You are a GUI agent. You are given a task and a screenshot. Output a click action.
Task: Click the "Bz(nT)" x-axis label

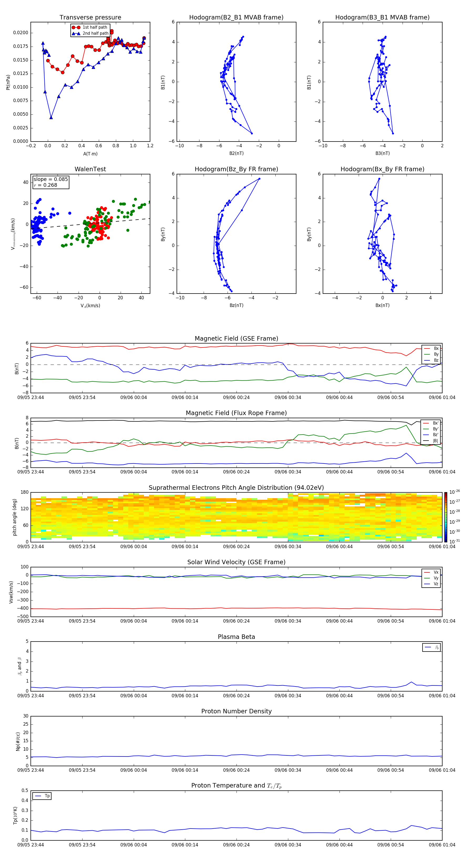236,305
